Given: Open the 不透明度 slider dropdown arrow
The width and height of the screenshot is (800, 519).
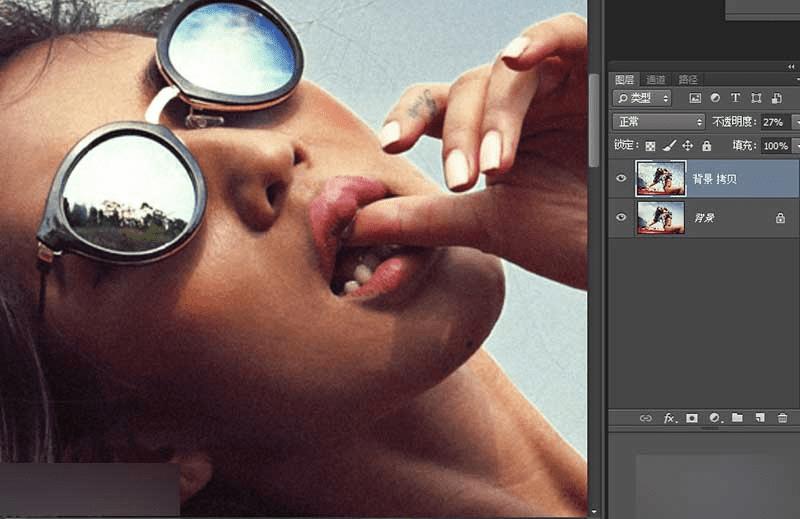Looking at the screenshot, I should [795, 122].
